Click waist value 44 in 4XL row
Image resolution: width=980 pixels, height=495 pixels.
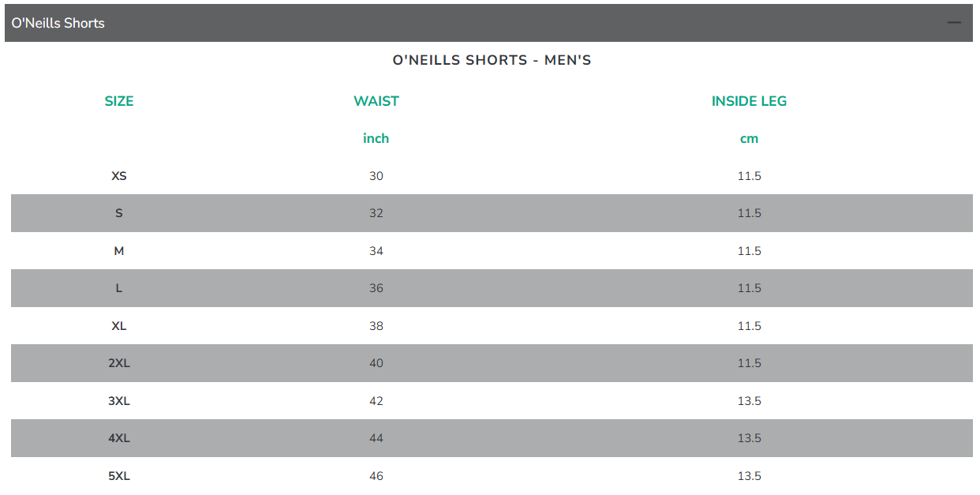tap(376, 438)
